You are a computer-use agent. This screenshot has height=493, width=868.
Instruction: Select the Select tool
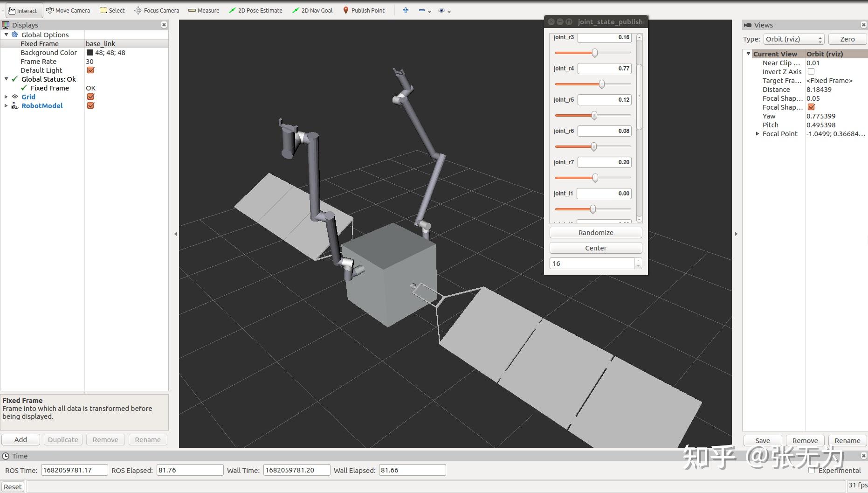(112, 10)
